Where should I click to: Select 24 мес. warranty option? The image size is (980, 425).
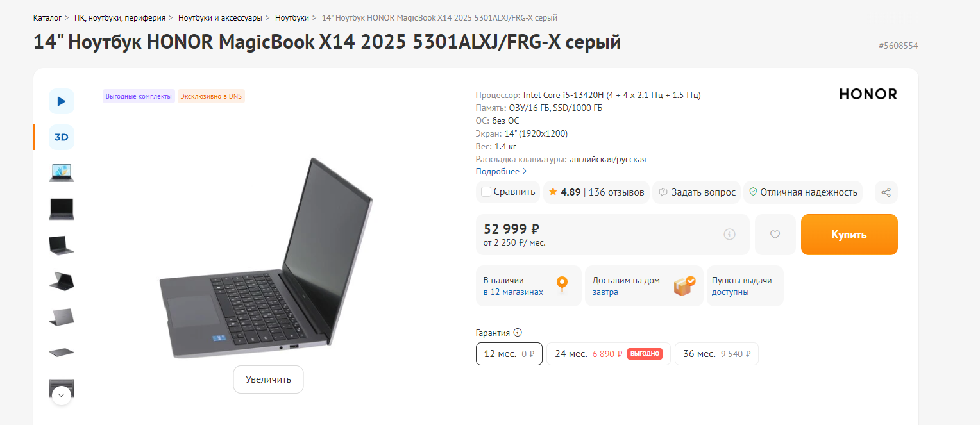point(609,354)
